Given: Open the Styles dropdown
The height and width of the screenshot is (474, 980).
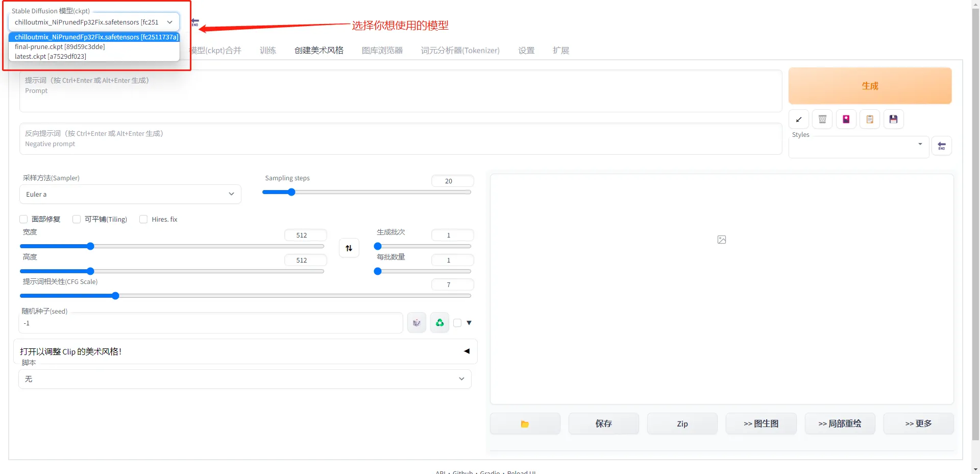Looking at the screenshot, I should click(x=859, y=146).
